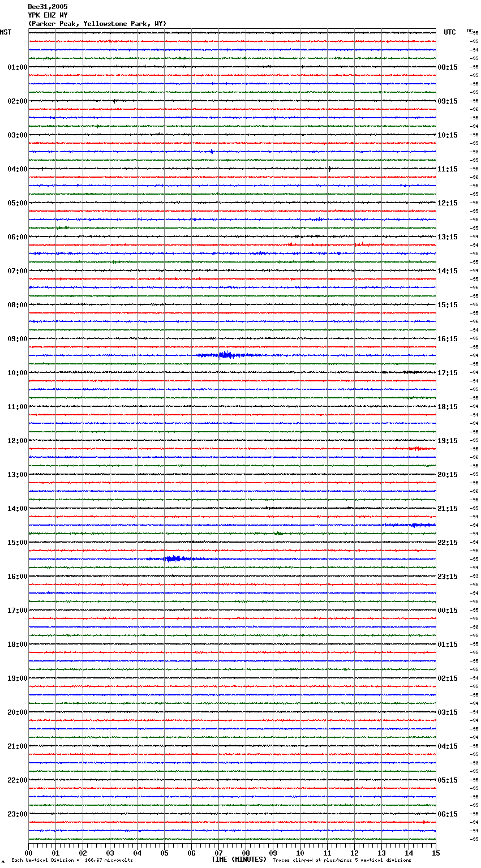Viewport: 481px width, 868px height.
Task: Click the "TIME (MINUTES)" axis title
Action: 239,860
